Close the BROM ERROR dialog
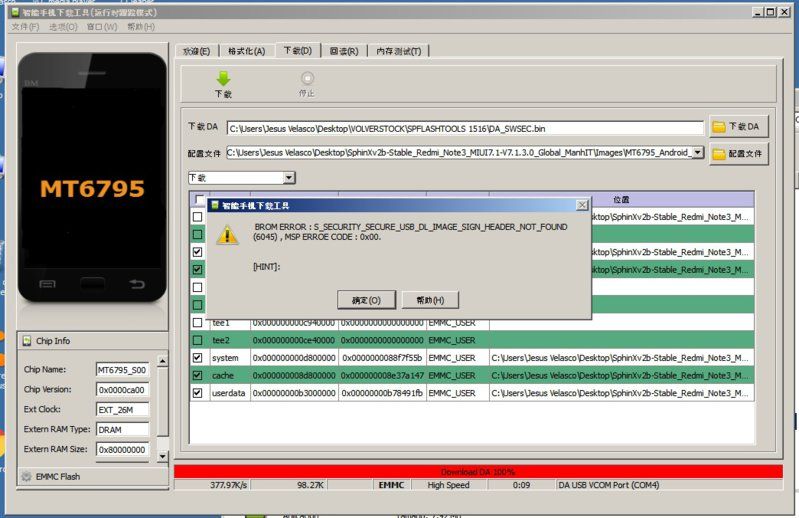This screenshot has height=518, width=799. [x=582, y=205]
